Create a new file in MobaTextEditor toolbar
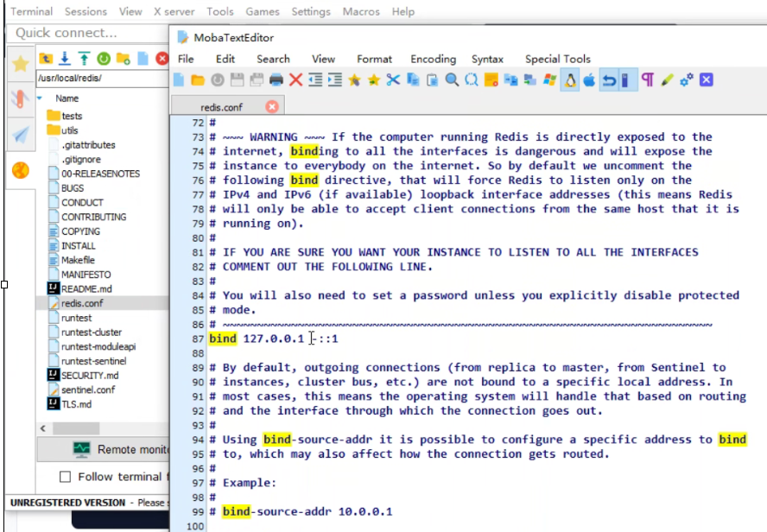Image resolution: width=767 pixels, height=532 pixels. (x=179, y=79)
